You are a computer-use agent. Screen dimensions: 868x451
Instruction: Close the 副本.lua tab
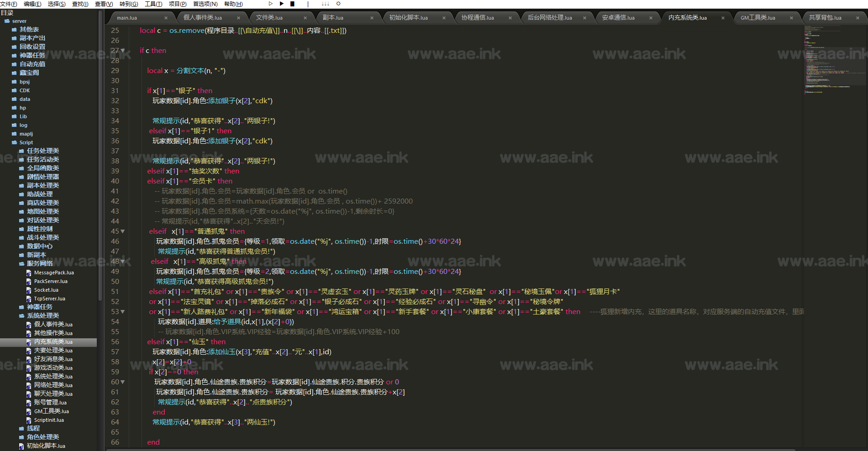(372, 18)
